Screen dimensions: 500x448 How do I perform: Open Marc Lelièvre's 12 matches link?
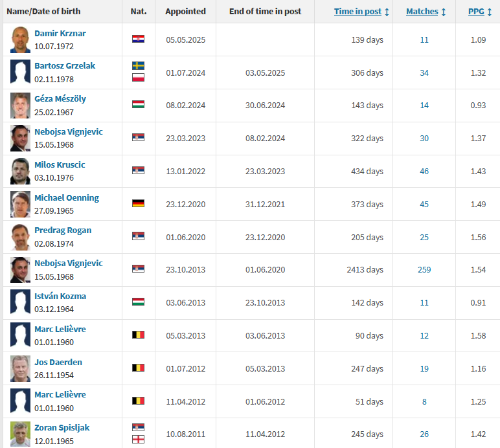point(424,335)
